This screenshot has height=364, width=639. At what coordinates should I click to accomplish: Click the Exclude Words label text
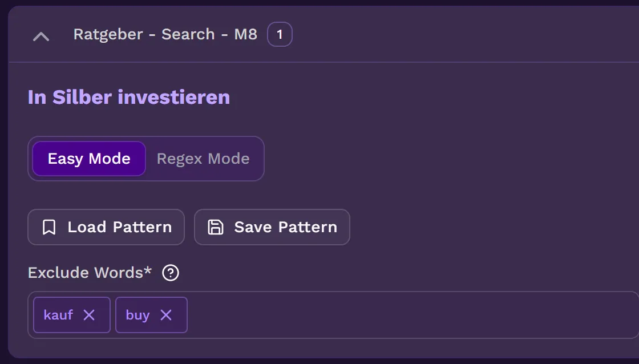click(86, 273)
